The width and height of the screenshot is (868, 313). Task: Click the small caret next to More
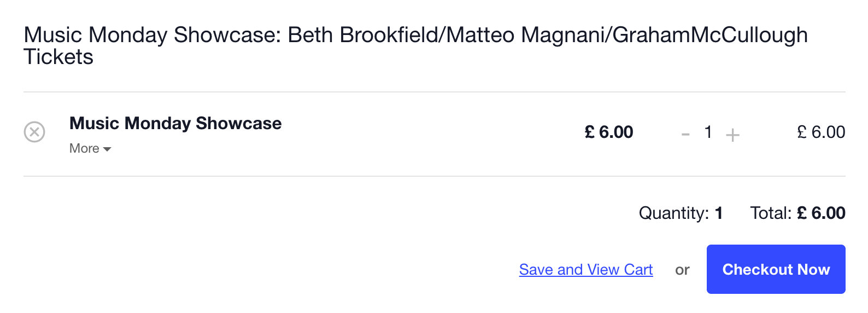pos(107,149)
